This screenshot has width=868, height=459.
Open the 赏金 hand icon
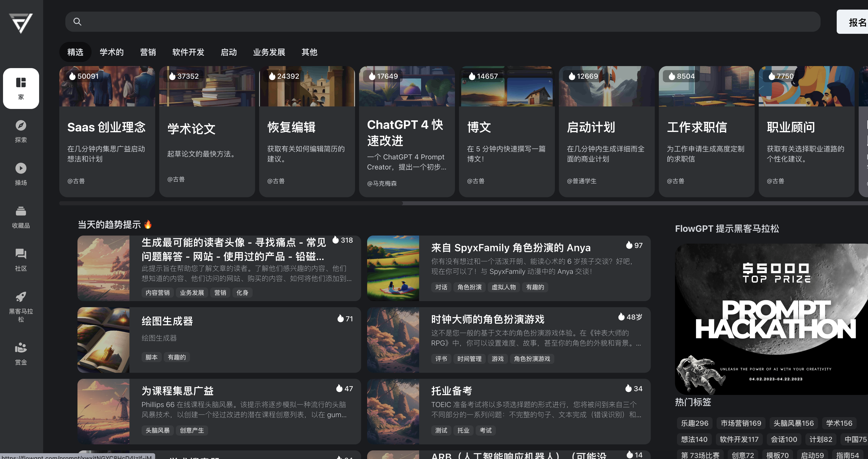coord(21,348)
